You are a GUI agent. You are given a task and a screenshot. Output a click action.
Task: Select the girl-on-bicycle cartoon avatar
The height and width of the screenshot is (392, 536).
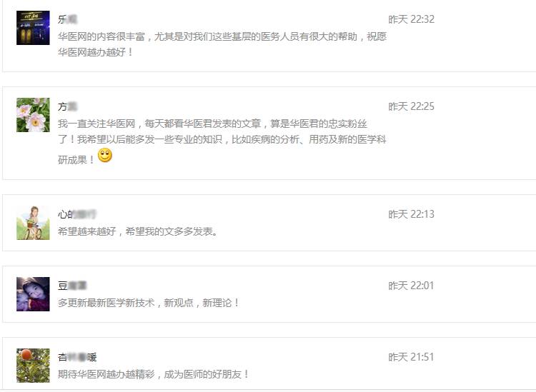click(33, 223)
